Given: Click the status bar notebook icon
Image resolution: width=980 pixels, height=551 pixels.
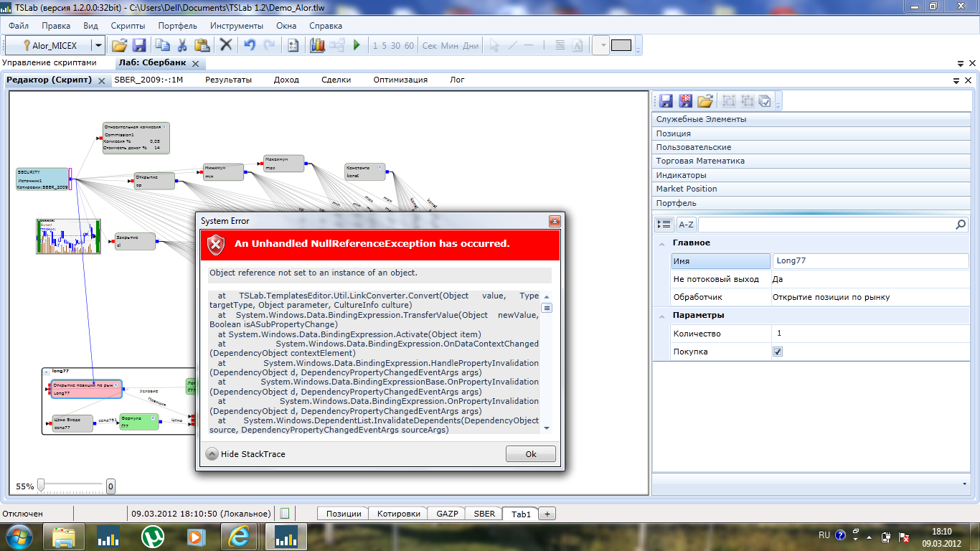Looking at the screenshot, I should click(285, 513).
